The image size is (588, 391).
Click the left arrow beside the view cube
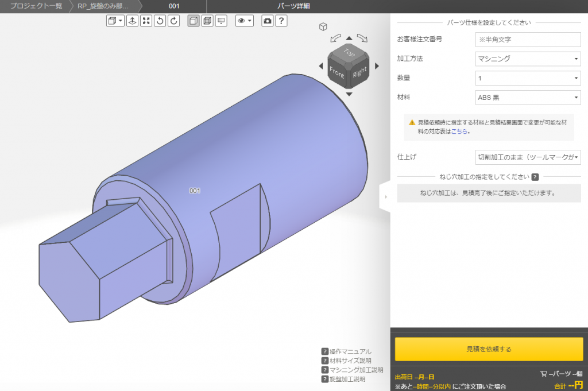[321, 66]
